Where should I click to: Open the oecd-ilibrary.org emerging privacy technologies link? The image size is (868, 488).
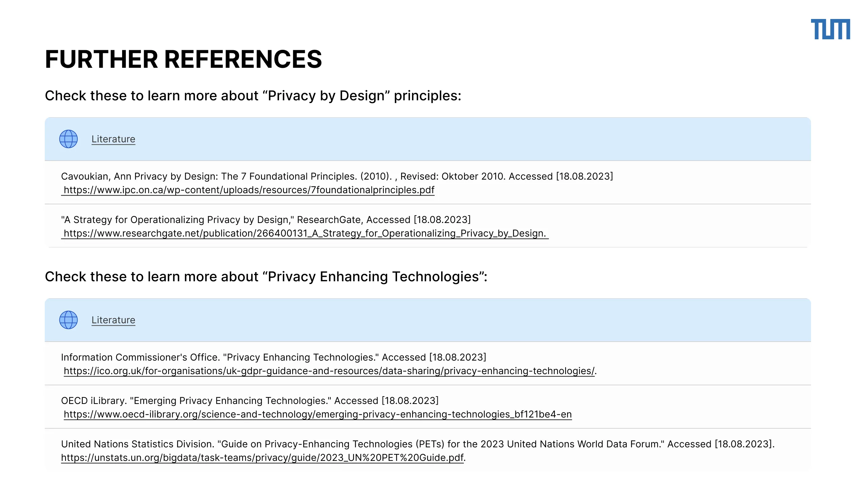(318, 414)
